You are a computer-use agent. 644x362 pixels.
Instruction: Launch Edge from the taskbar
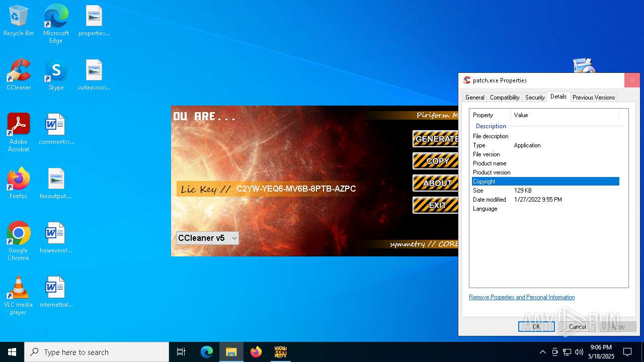(x=207, y=352)
